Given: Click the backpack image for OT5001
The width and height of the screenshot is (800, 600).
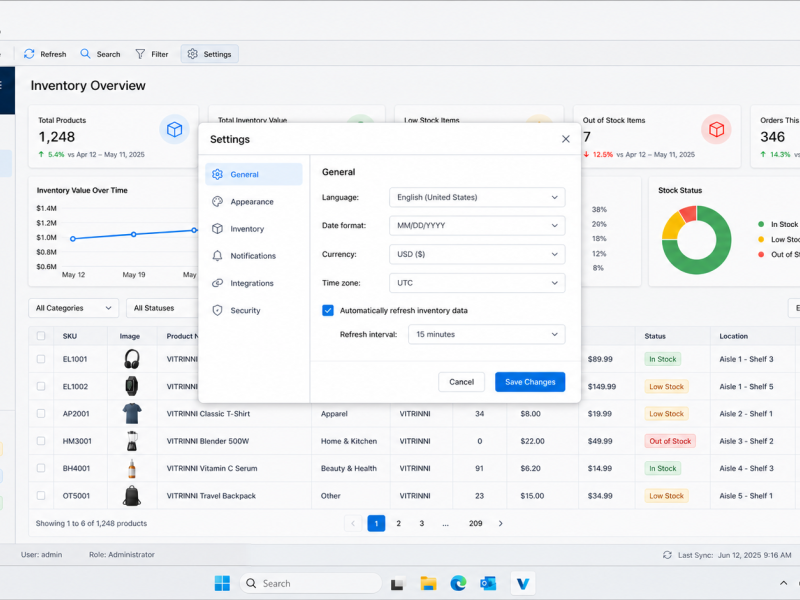Looking at the screenshot, I should pyautogui.click(x=132, y=496).
